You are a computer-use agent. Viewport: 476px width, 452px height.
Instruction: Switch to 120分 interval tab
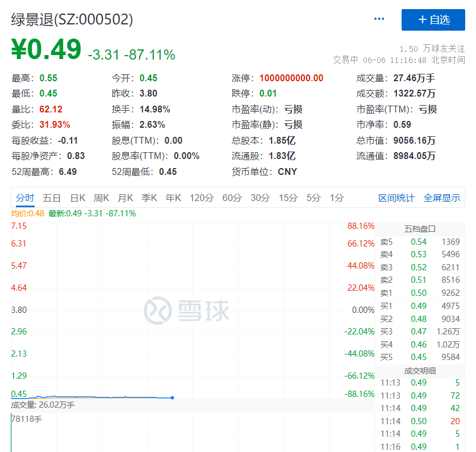202,198
